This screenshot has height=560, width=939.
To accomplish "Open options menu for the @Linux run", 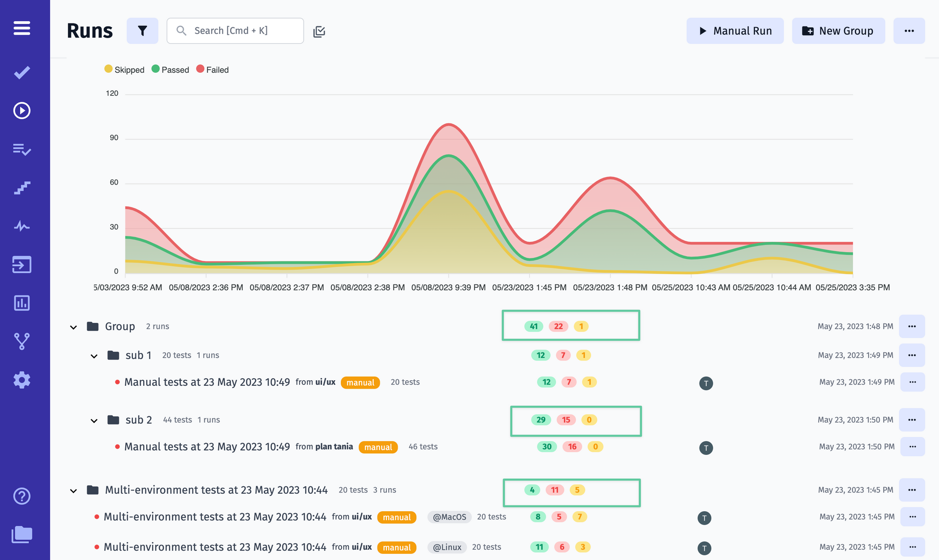I will point(912,547).
